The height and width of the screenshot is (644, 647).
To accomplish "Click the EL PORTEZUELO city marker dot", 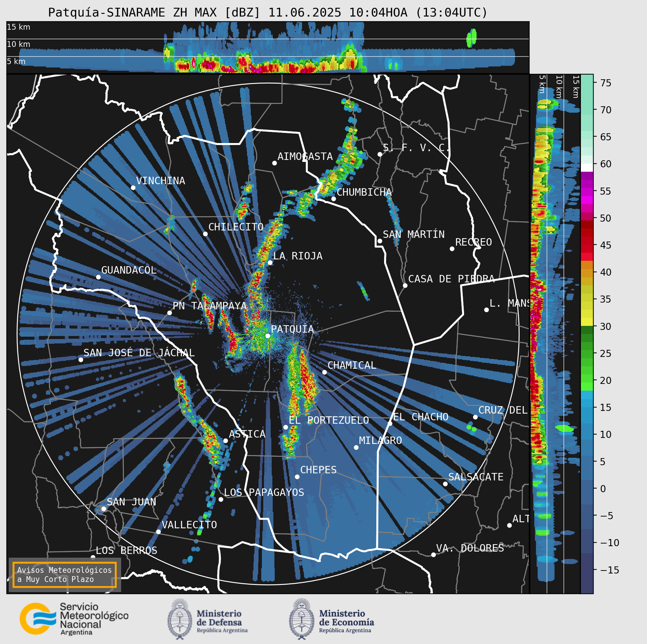I will point(286,427).
